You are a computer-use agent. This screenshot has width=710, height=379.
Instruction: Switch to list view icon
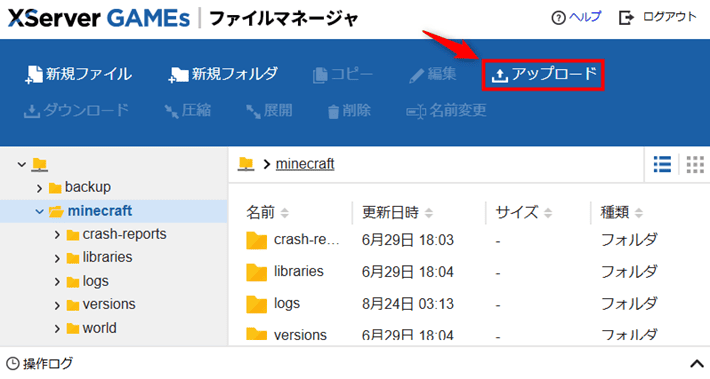tap(662, 164)
